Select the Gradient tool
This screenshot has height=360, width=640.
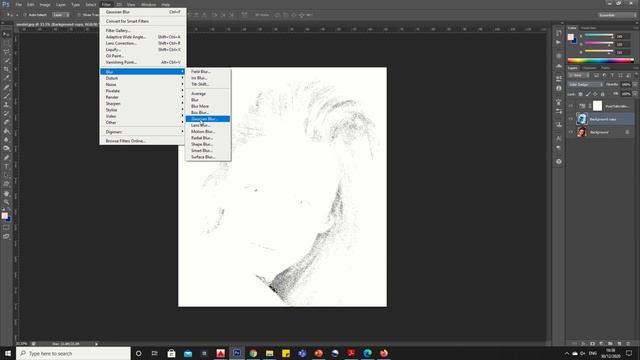pos(6,131)
